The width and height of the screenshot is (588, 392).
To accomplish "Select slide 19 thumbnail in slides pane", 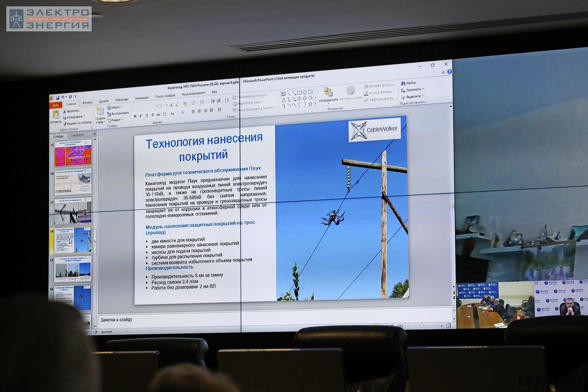I will (x=73, y=269).
